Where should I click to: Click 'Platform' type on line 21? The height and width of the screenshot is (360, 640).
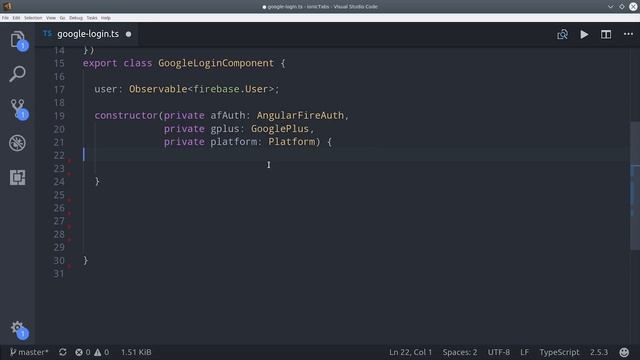(x=291, y=142)
